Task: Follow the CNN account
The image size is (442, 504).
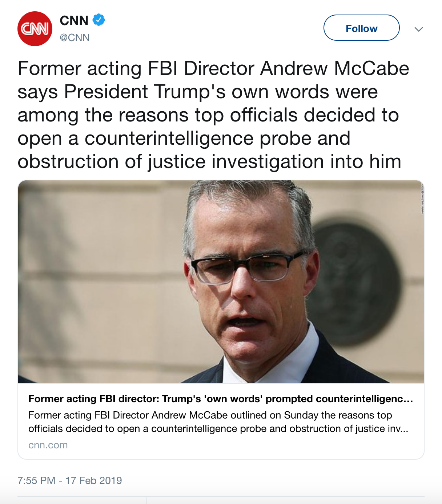Action: [x=361, y=28]
